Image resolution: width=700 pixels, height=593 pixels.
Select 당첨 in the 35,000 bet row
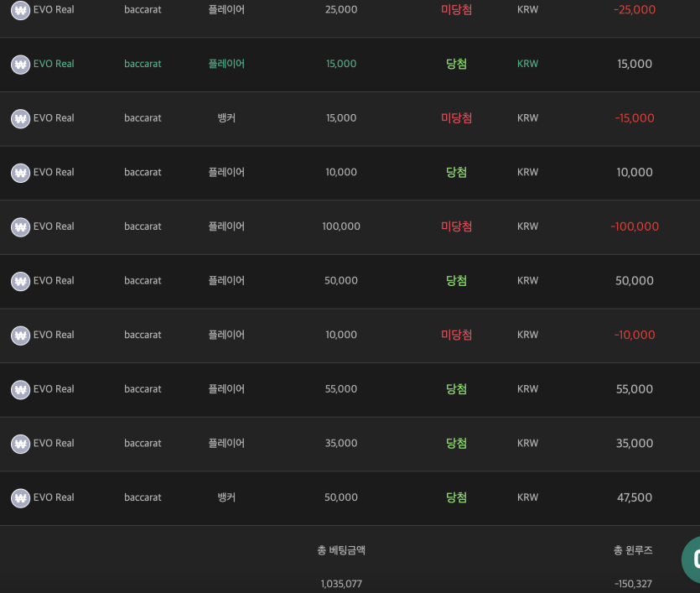point(456,444)
